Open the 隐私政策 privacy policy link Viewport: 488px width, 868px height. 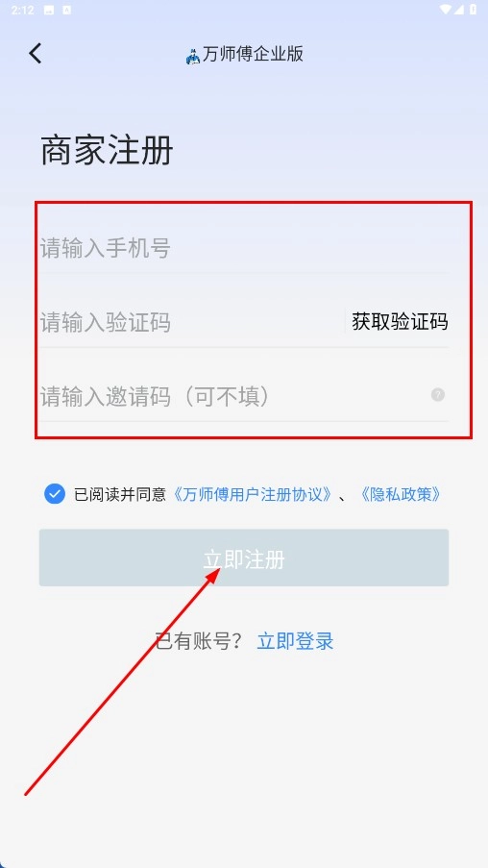point(401,494)
